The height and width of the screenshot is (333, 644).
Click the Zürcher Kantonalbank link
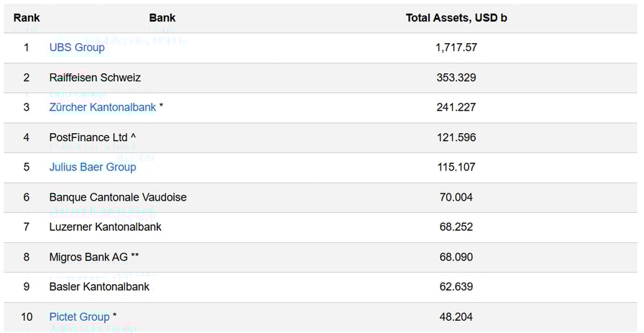tap(102, 107)
